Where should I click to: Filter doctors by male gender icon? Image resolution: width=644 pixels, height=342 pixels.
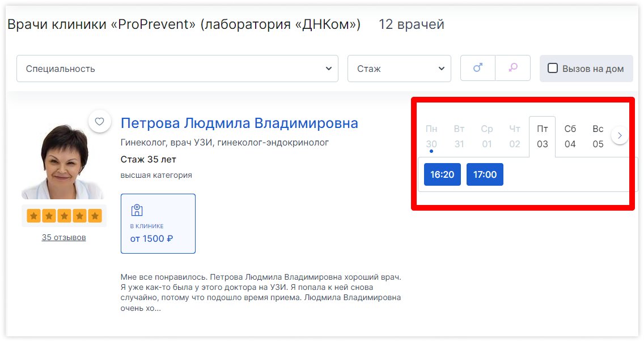point(477,68)
